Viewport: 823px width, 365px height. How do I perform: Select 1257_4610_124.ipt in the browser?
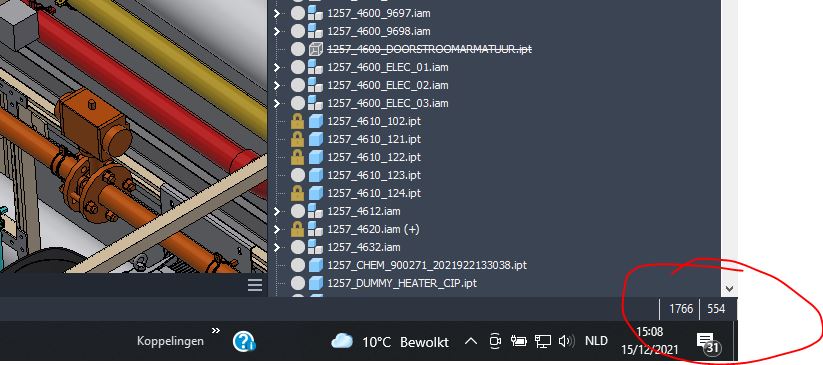point(374,193)
